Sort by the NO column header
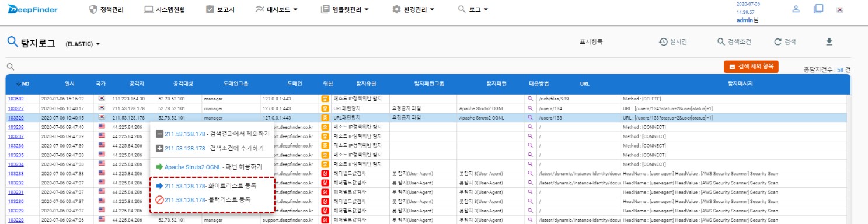 click(x=23, y=84)
